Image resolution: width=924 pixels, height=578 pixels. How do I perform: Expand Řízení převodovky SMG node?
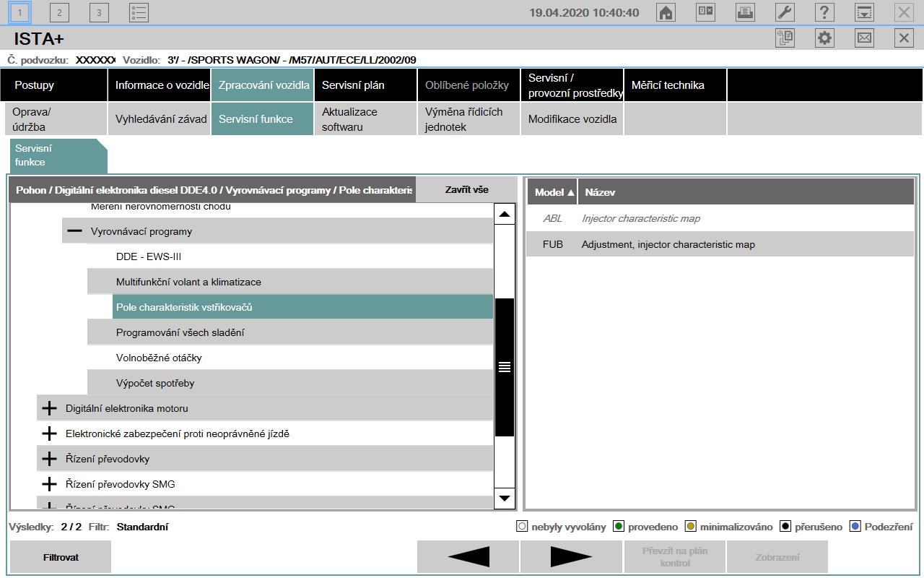click(49, 484)
